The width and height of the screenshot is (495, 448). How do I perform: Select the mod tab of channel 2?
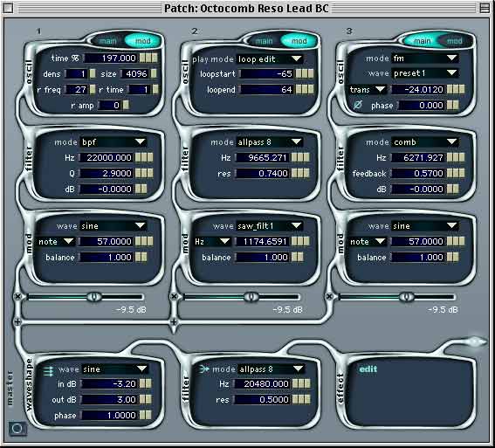click(299, 41)
